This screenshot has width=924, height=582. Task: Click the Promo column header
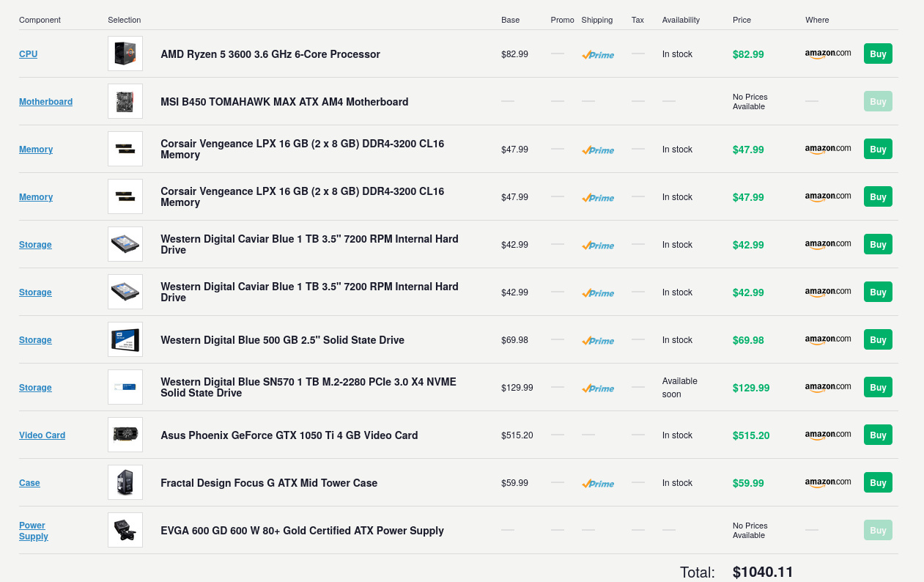[563, 20]
